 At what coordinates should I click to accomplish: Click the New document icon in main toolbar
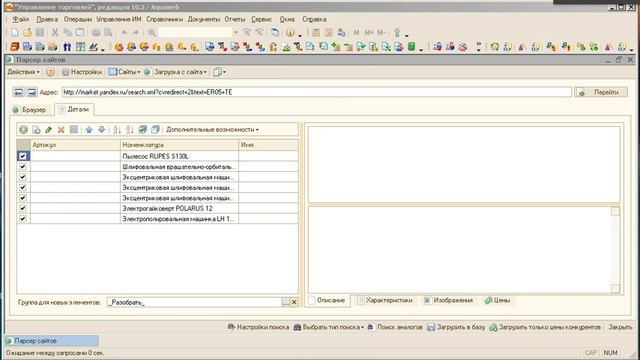(15, 33)
